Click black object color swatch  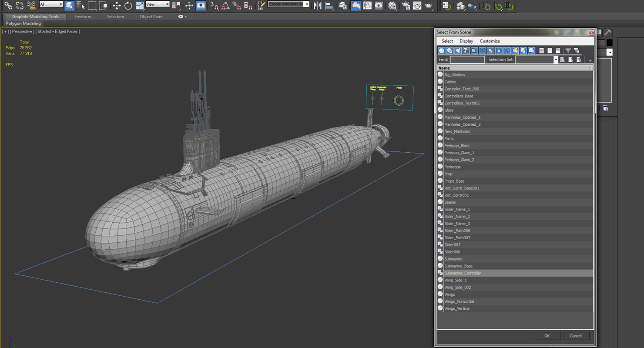coord(609,43)
